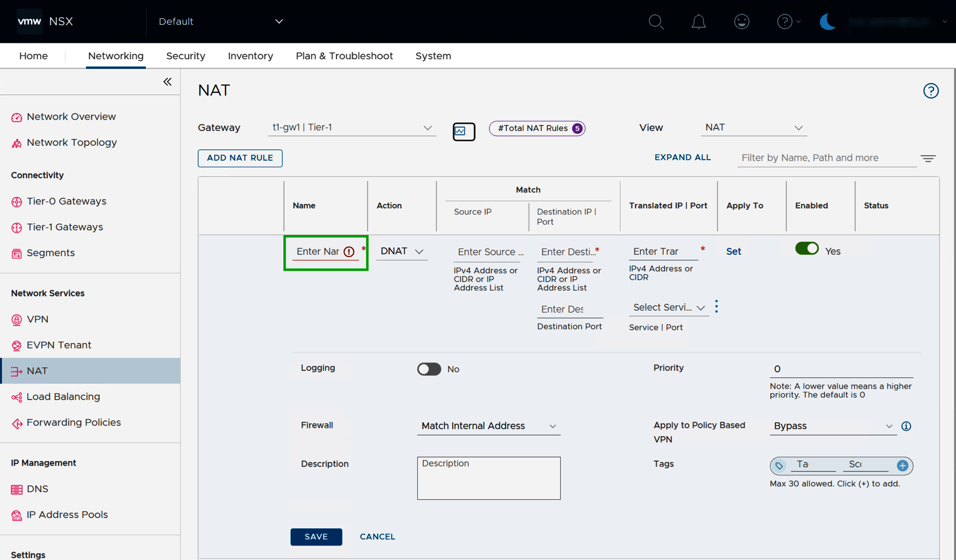Switch to the Networking tab
This screenshot has height=560, width=956.
coord(116,56)
